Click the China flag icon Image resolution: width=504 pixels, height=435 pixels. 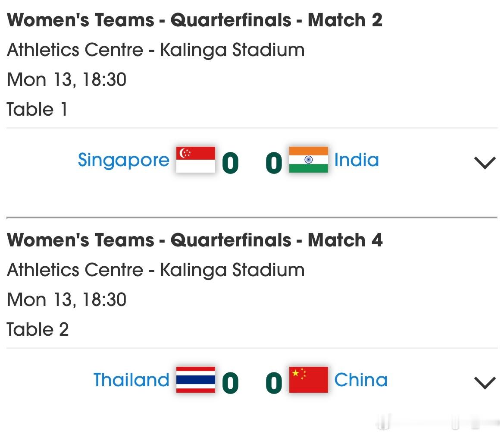click(308, 380)
